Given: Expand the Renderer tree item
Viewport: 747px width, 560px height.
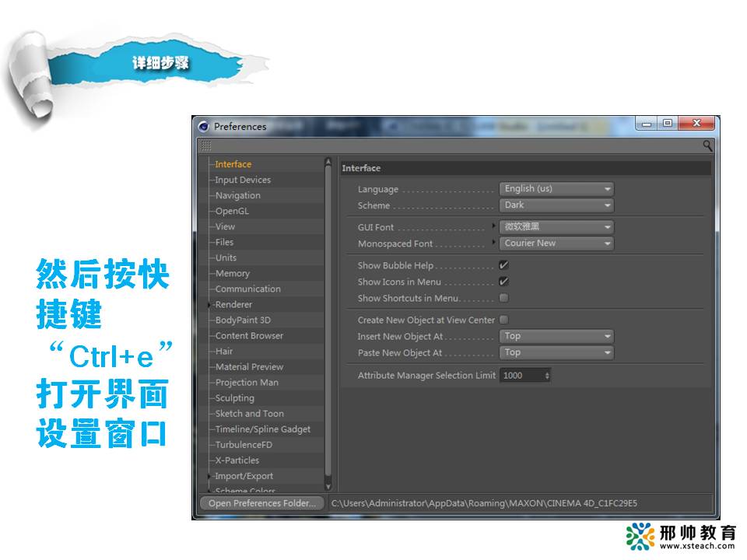Looking at the screenshot, I should pyautogui.click(x=210, y=305).
